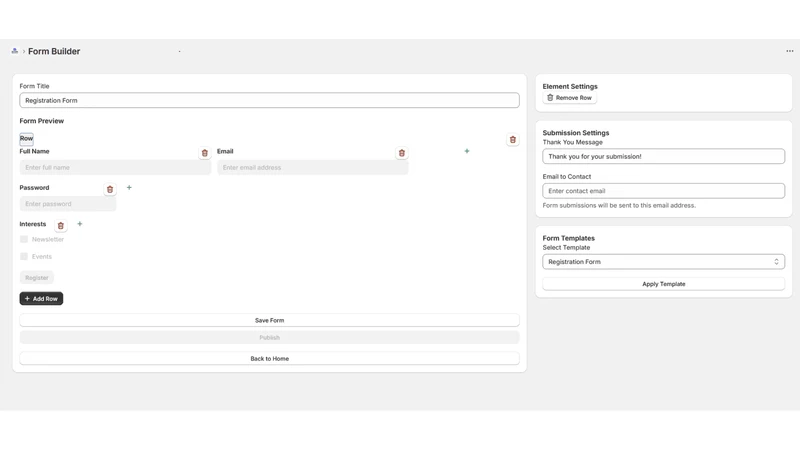Click the Remove Row button
The height and width of the screenshot is (450, 800).
(x=569, y=98)
